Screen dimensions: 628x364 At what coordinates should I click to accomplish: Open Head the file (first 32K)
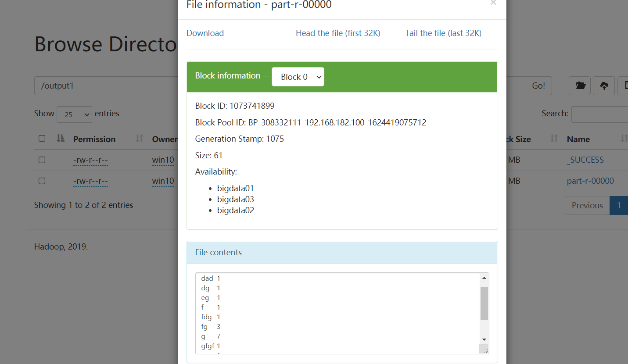click(x=338, y=33)
